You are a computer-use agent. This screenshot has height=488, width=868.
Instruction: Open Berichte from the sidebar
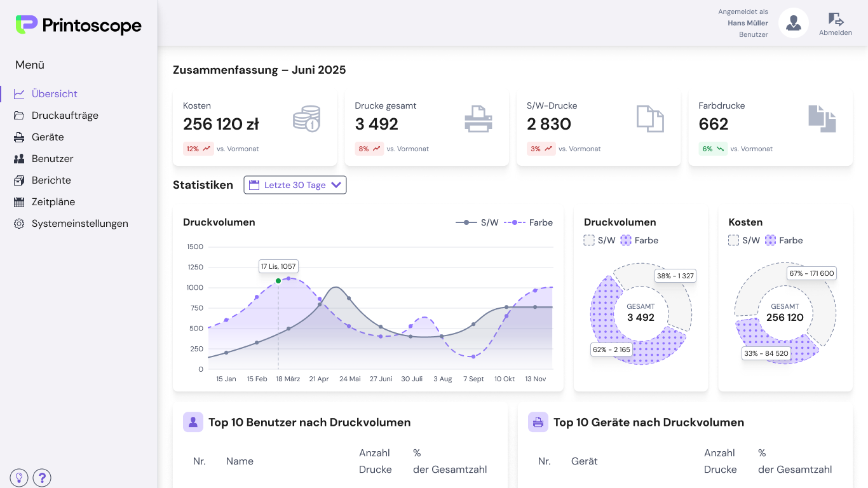51,180
